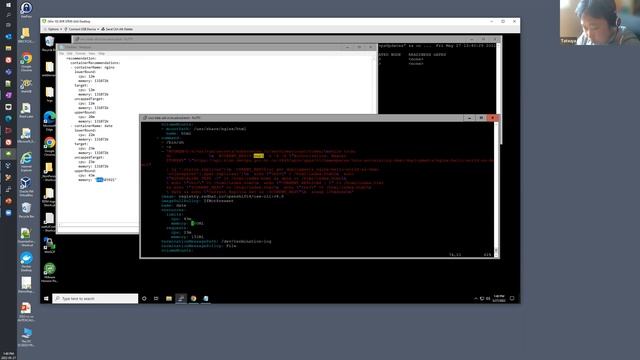The width and height of the screenshot is (640, 360).
Task: Select host desktop Recycle Bin icon
Action: tap(26, 210)
